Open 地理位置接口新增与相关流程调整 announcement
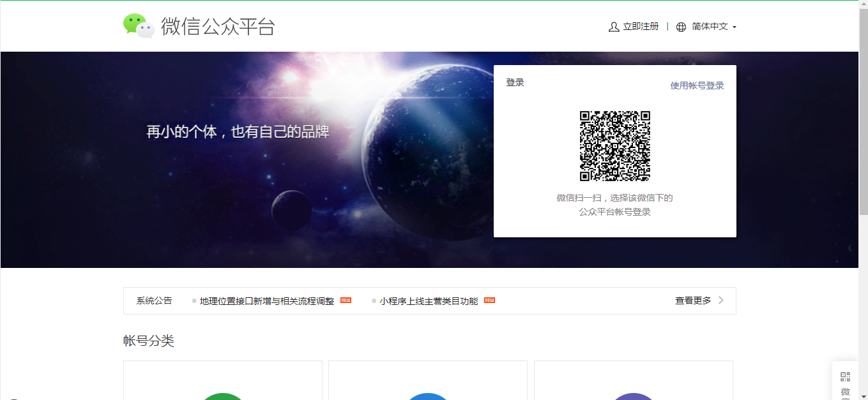Viewport: 868px width, 400px height. point(267,301)
